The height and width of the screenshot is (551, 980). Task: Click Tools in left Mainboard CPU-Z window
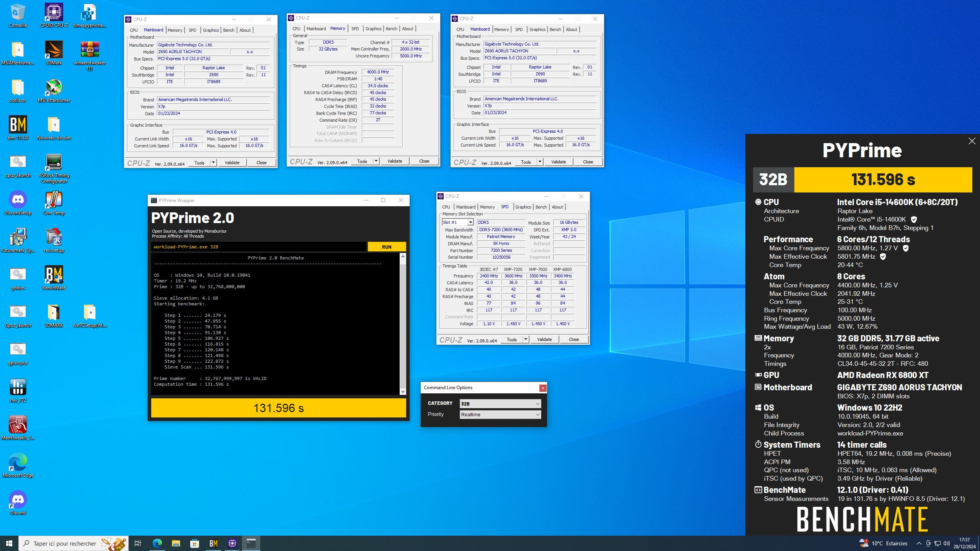tap(199, 163)
